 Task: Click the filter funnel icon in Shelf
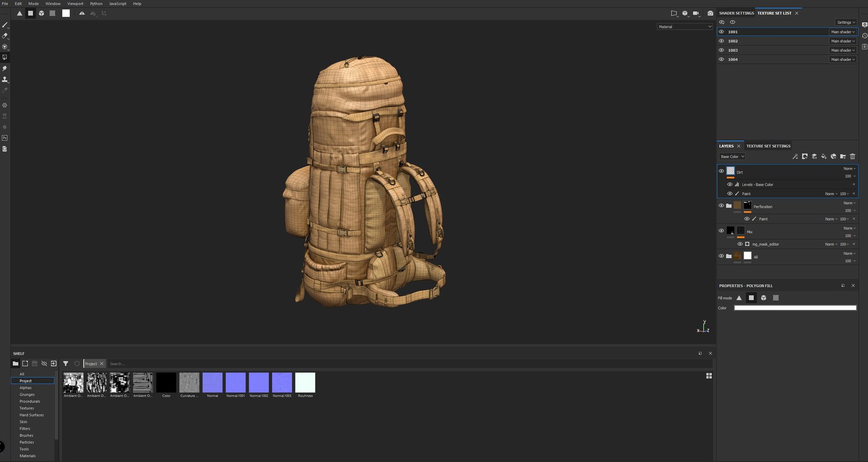66,363
